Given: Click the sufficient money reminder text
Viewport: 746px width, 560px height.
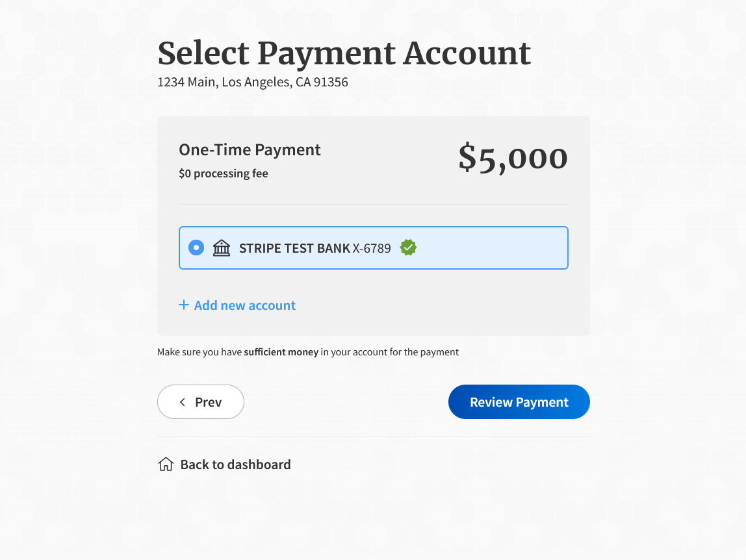Looking at the screenshot, I should [307, 352].
